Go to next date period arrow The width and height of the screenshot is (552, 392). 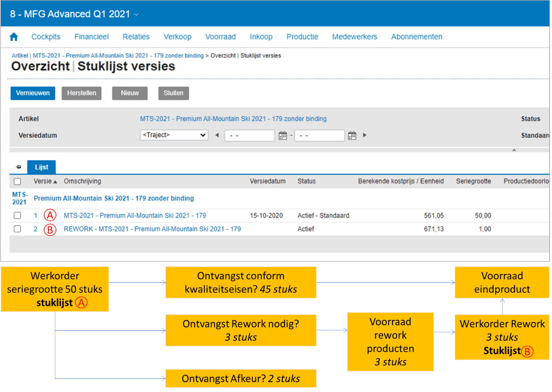click(365, 135)
